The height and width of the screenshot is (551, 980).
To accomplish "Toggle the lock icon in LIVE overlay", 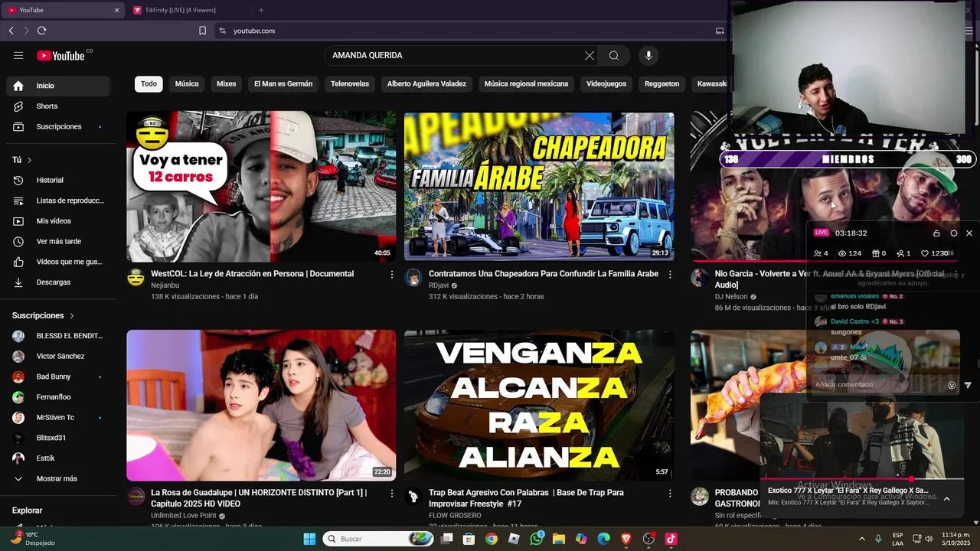I will pos(936,233).
